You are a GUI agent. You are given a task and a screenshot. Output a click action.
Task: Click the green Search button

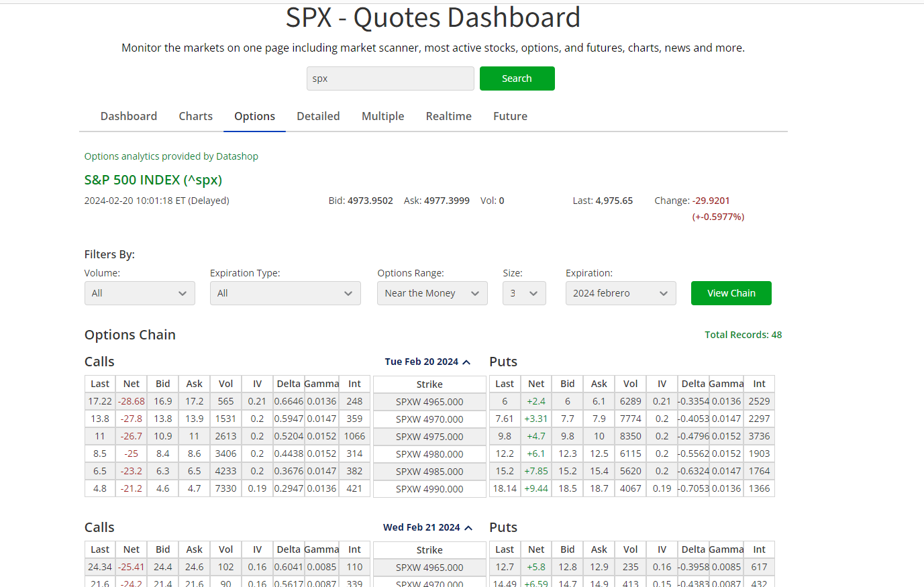[x=517, y=78]
